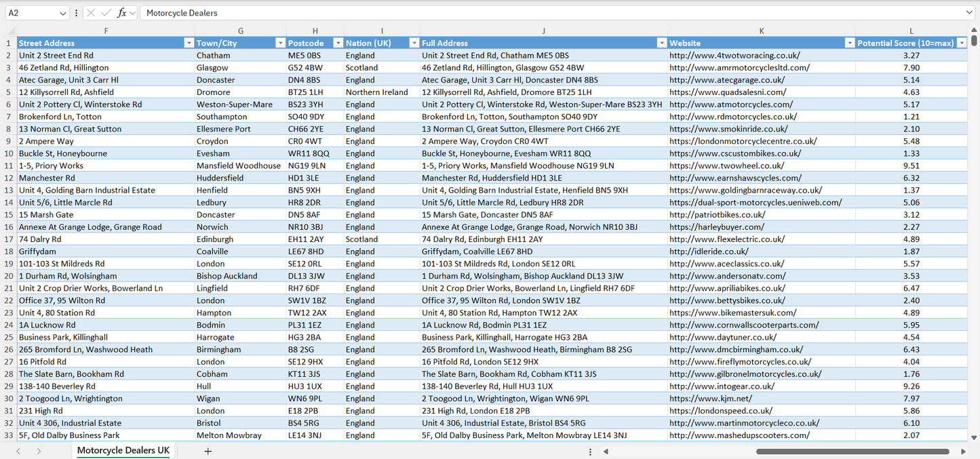Open the filter dropdown on the Website column
This screenshot has width=980, height=459.
click(x=850, y=42)
